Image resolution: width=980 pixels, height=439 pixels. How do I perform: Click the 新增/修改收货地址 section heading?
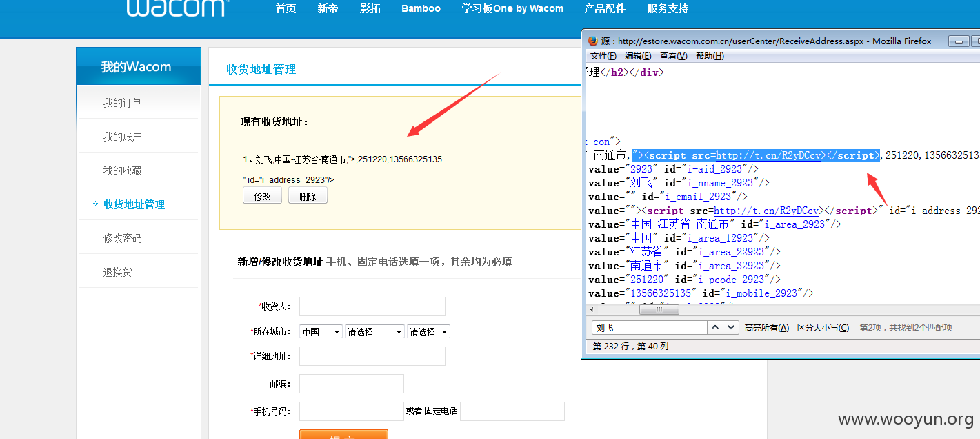[x=280, y=262]
